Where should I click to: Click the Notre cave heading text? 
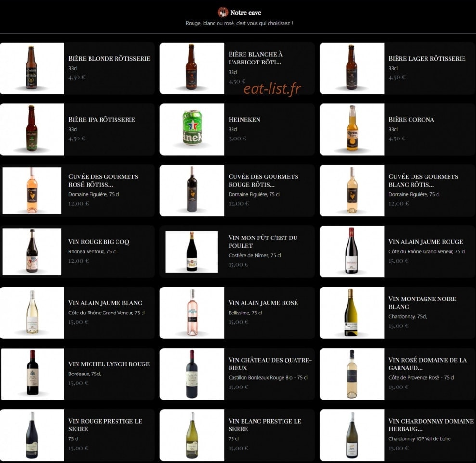245,13
